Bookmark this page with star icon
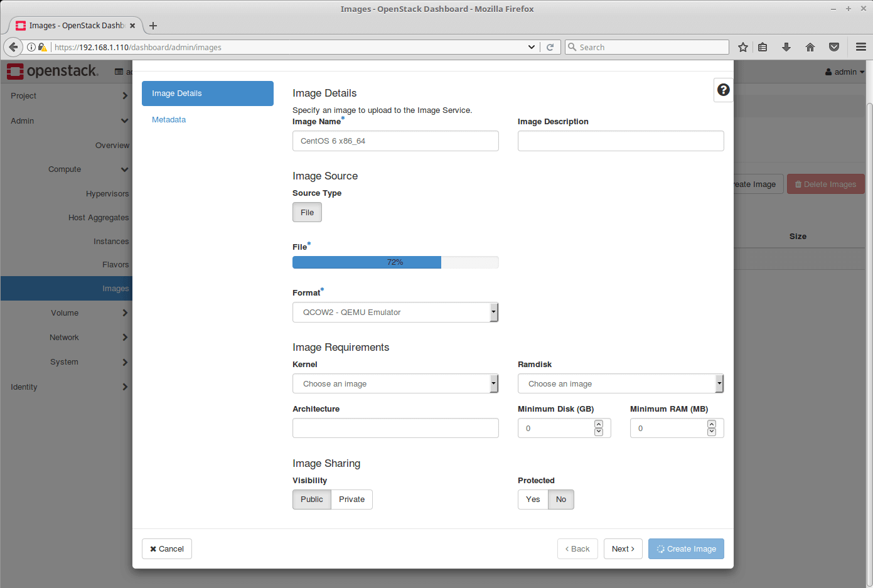 coord(743,47)
